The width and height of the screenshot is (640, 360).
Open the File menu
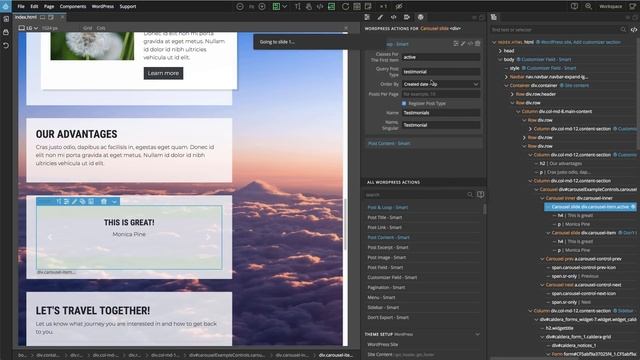(21, 7)
